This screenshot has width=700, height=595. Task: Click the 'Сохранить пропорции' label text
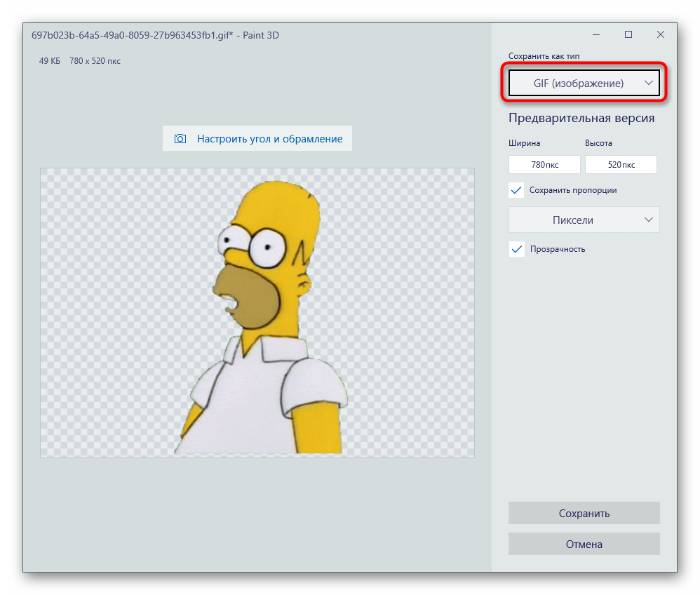click(573, 190)
